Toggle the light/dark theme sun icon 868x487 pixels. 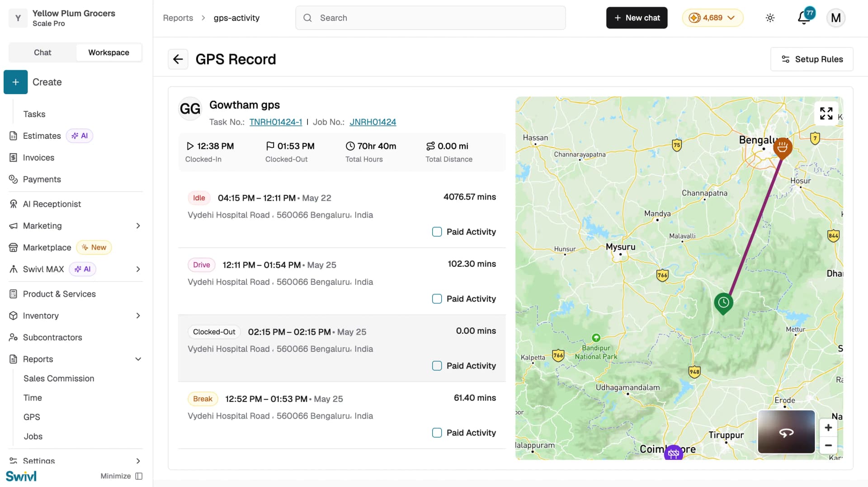pos(770,18)
